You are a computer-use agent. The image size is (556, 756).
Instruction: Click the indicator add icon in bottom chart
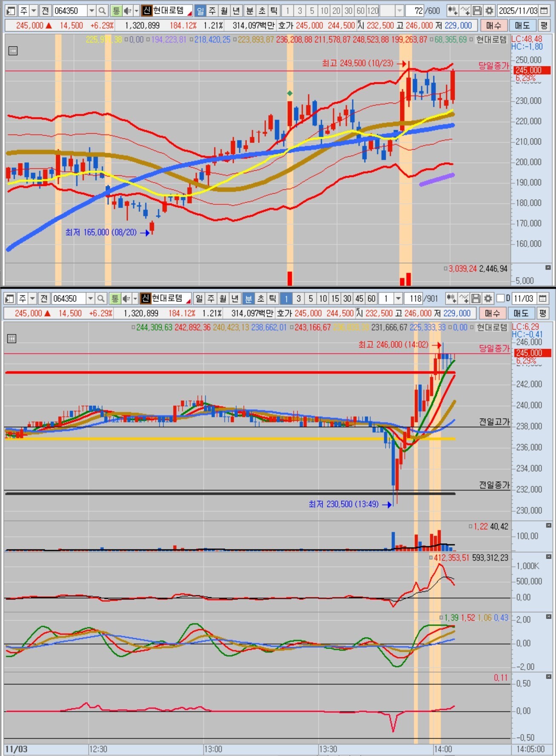coord(451,299)
